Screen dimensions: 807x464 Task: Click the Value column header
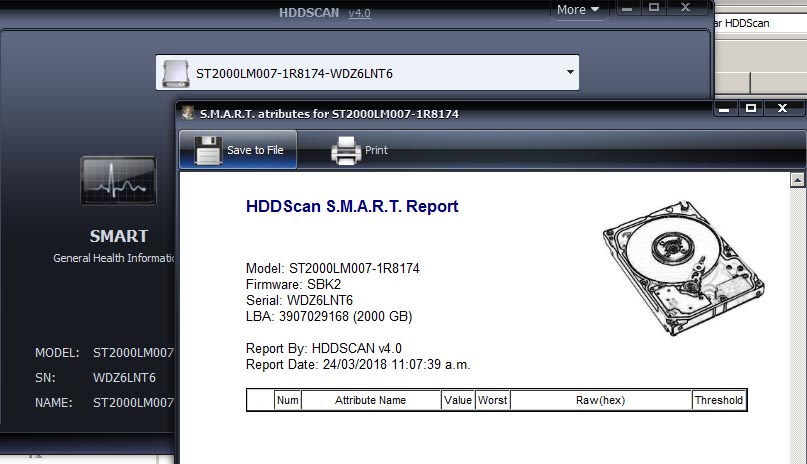[x=458, y=400]
